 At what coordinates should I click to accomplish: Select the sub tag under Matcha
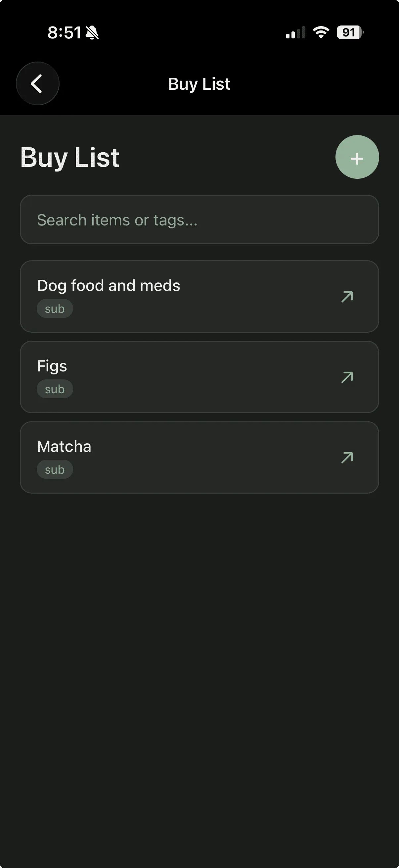pyautogui.click(x=55, y=470)
